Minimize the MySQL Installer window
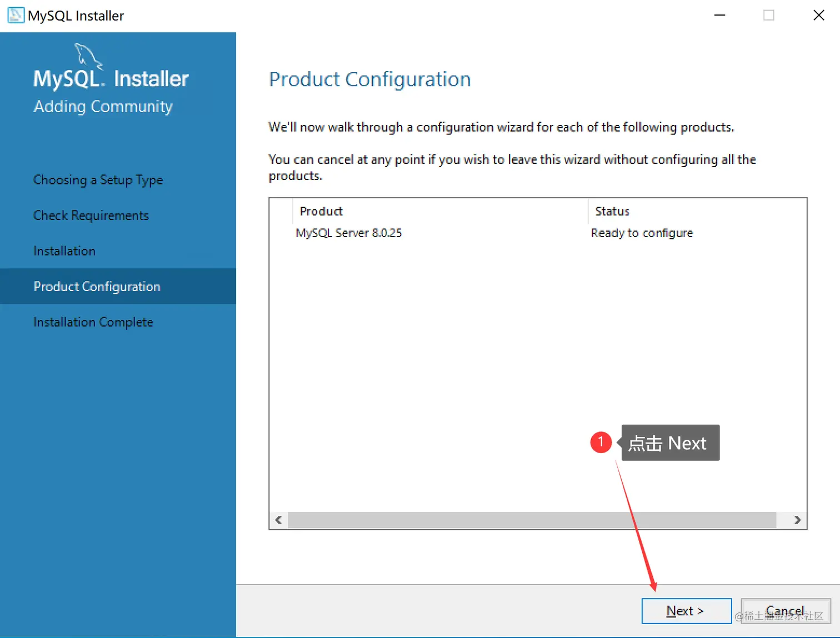840x638 pixels. click(720, 16)
